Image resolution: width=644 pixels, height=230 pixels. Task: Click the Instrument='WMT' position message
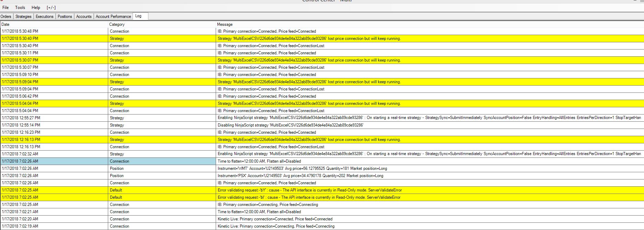click(302, 168)
